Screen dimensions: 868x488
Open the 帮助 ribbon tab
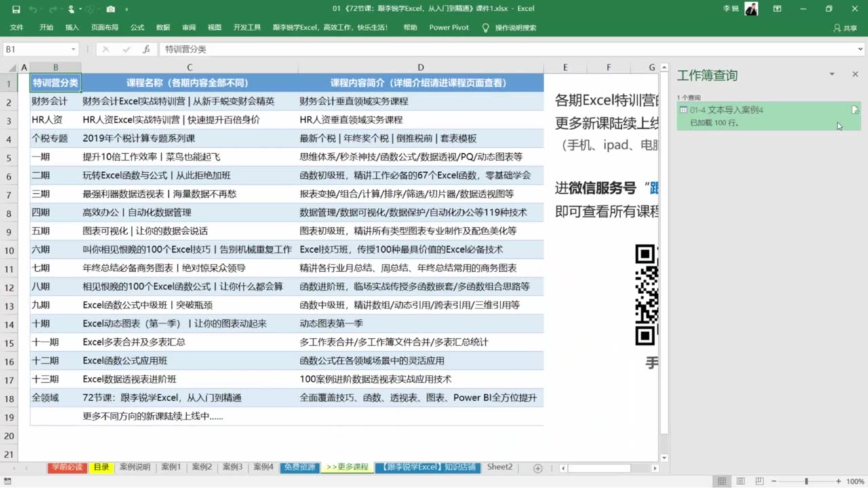click(410, 28)
